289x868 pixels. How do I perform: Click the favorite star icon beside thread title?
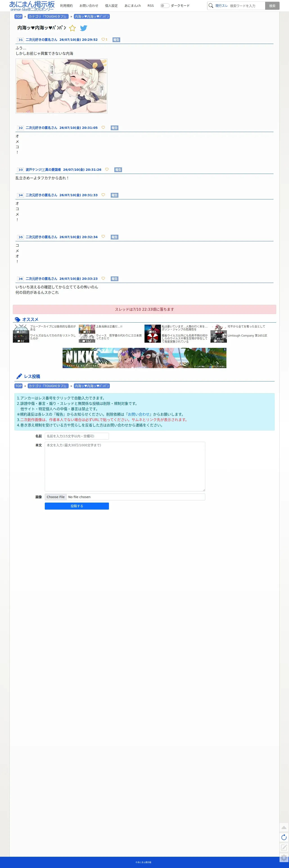[72, 28]
